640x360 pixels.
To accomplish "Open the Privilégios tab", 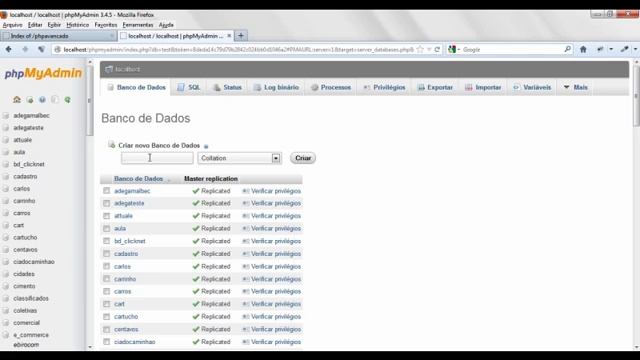I will pos(384,87).
